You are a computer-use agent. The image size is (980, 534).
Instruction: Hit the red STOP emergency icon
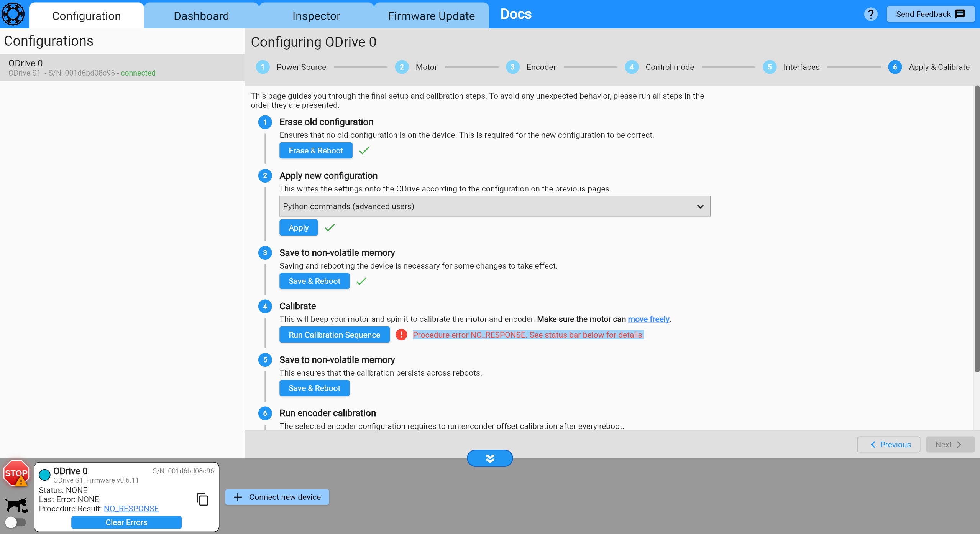click(x=16, y=474)
